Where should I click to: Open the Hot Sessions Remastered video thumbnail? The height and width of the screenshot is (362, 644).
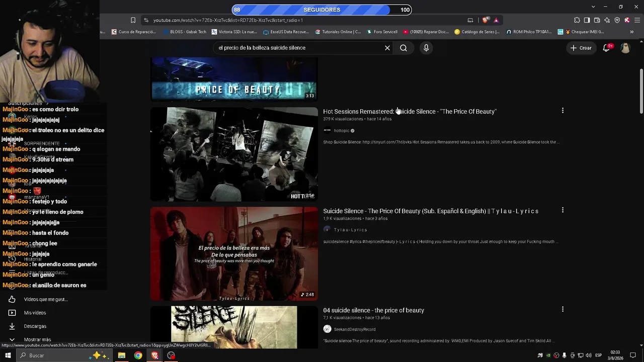pos(234,154)
